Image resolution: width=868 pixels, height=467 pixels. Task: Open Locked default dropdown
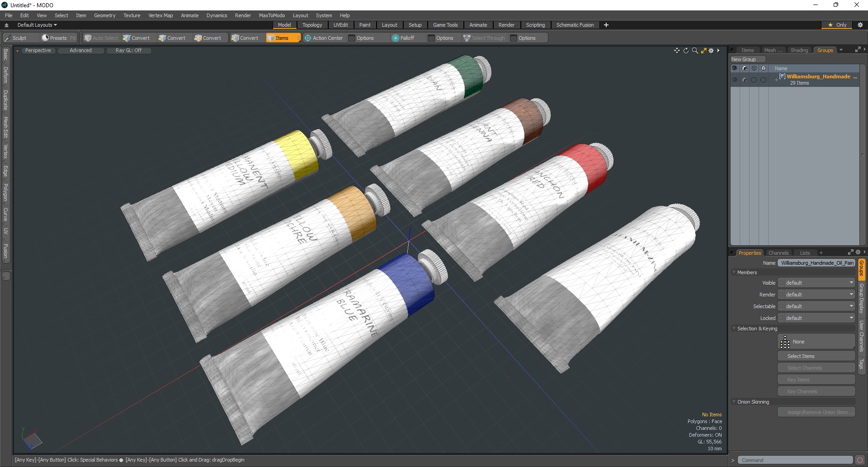coord(820,318)
